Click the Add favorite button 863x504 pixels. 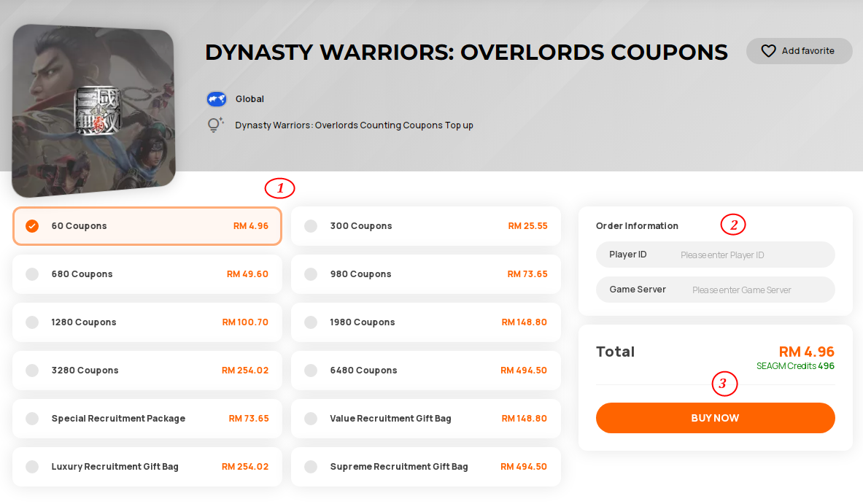click(x=799, y=51)
